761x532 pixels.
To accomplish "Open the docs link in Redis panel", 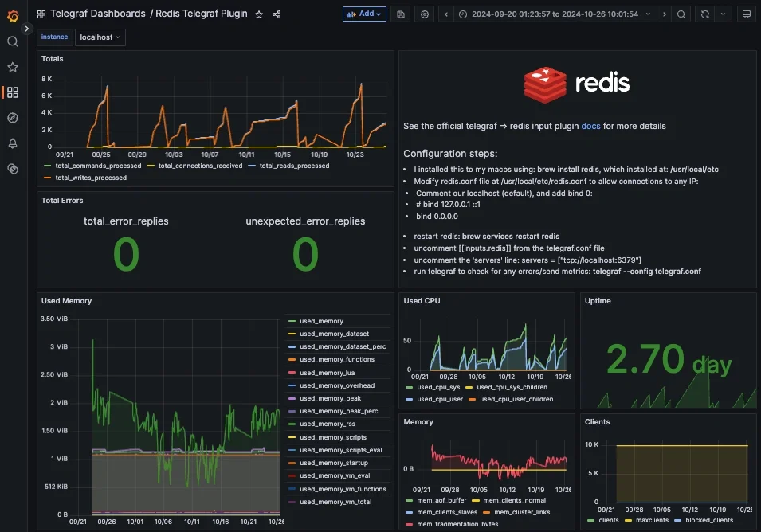I will 590,126.
